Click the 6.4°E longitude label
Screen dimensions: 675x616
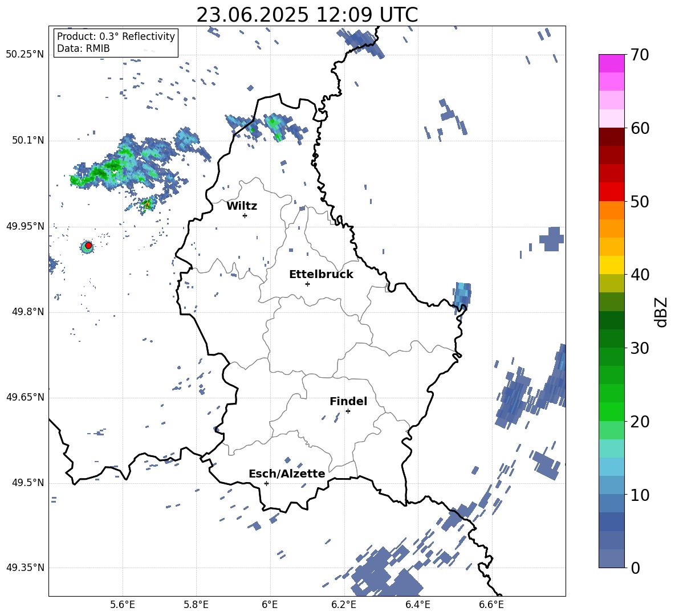point(417,605)
